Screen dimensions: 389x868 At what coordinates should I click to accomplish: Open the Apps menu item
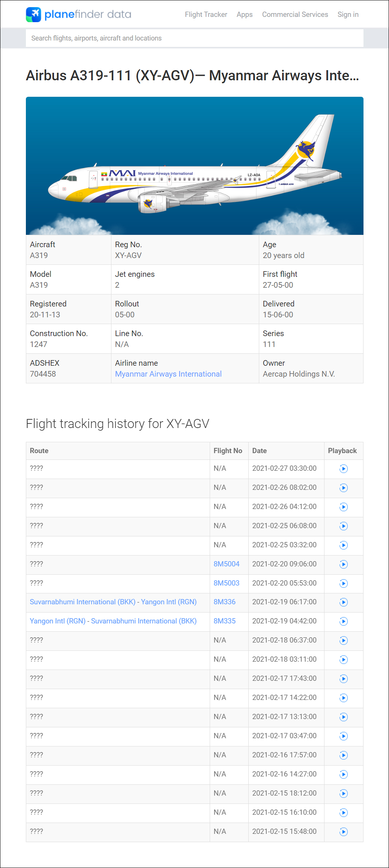click(245, 14)
